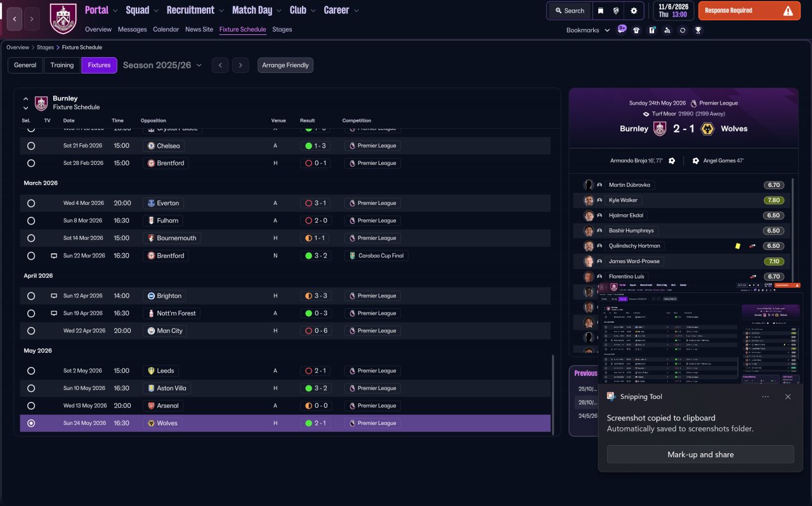Click the date 11/6/2026 Thu 13:00 box
The width and height of the screenshot is (812, 506).
[672, 11]
